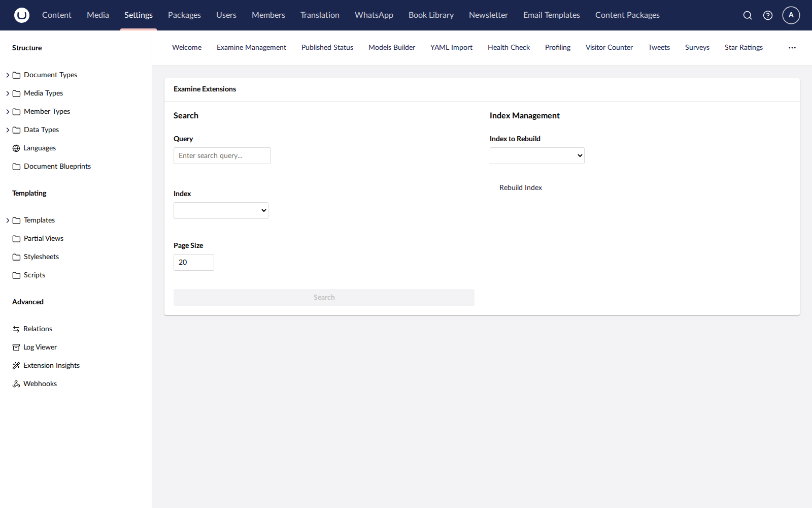The height and width of the screenshot is (508, 812).
Task: Open the Translation section
Action: coord(320,15)
